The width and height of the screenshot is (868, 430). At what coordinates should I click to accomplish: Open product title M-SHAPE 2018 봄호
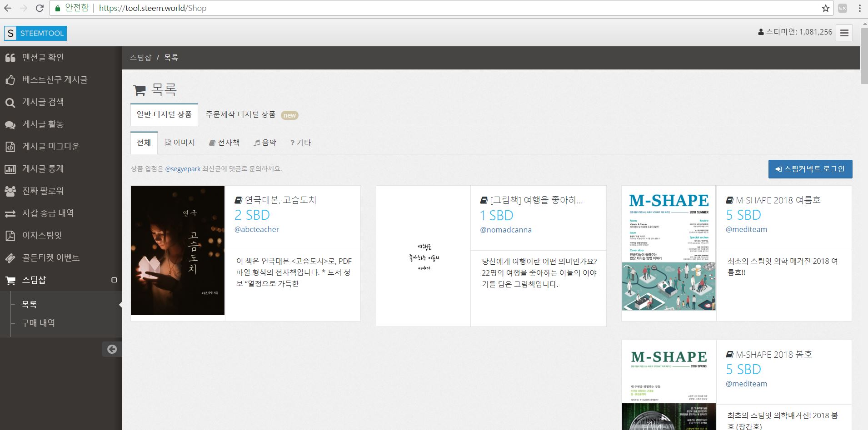point(774,355)
